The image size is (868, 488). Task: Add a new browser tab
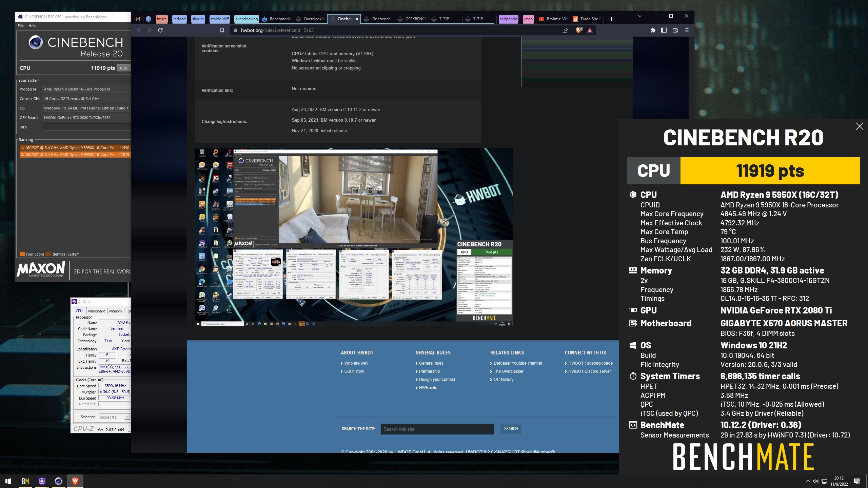611,19
